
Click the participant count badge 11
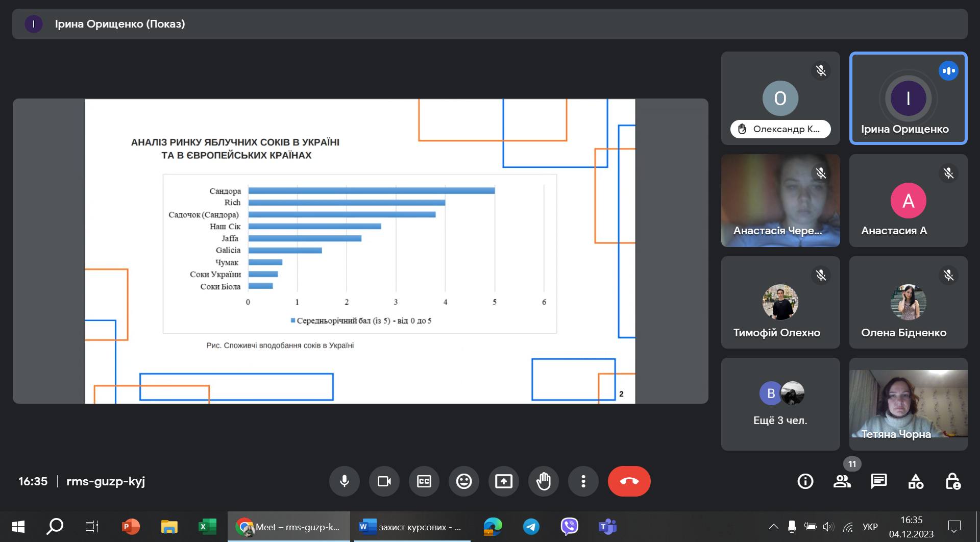coord(852,464)
